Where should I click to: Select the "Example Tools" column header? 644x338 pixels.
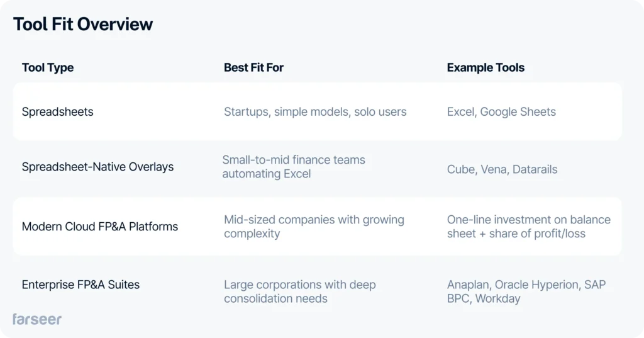486,67
